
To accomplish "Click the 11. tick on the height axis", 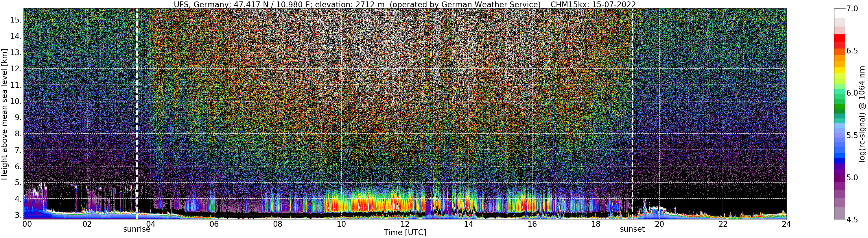I will coord(16,85).
